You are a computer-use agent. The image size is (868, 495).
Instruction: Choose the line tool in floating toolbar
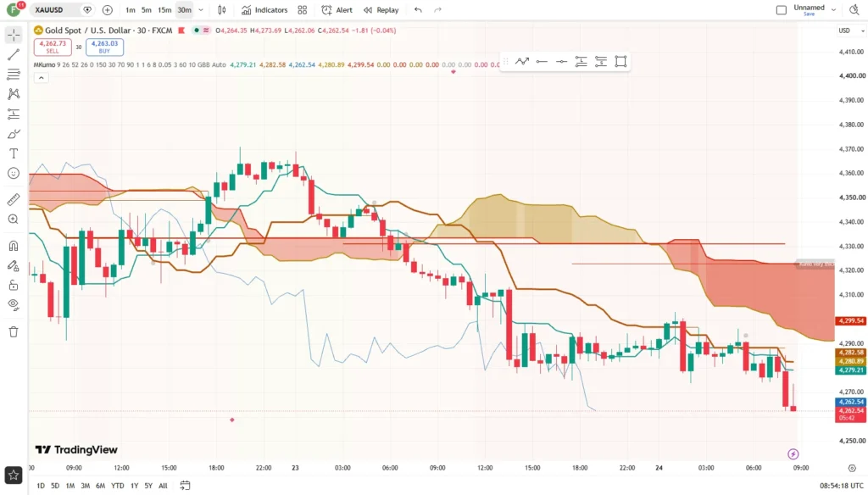(x=522, y=62)
